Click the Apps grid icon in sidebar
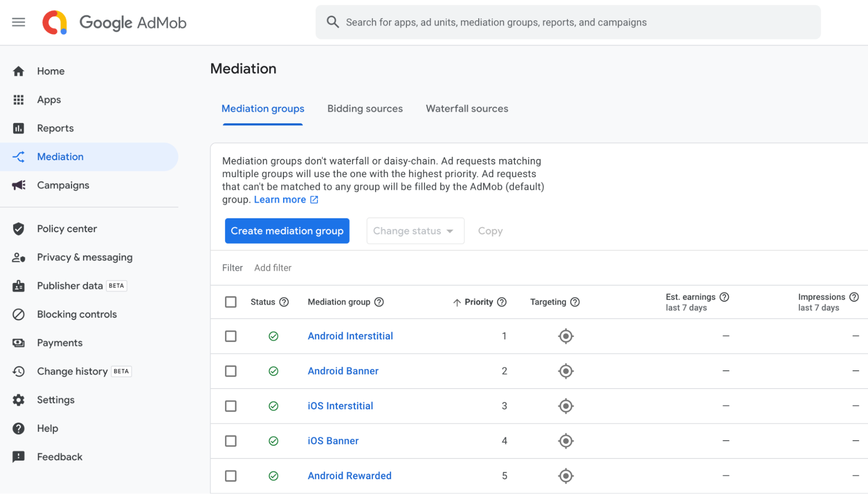This screenshot has width=868, height=494. pyautogui.click(x=19, y=99)
